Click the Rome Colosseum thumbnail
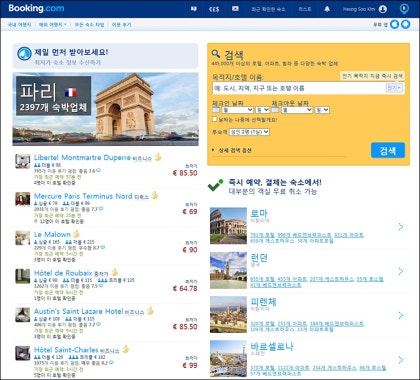420x380 pixels. click(x=228, y=226)
